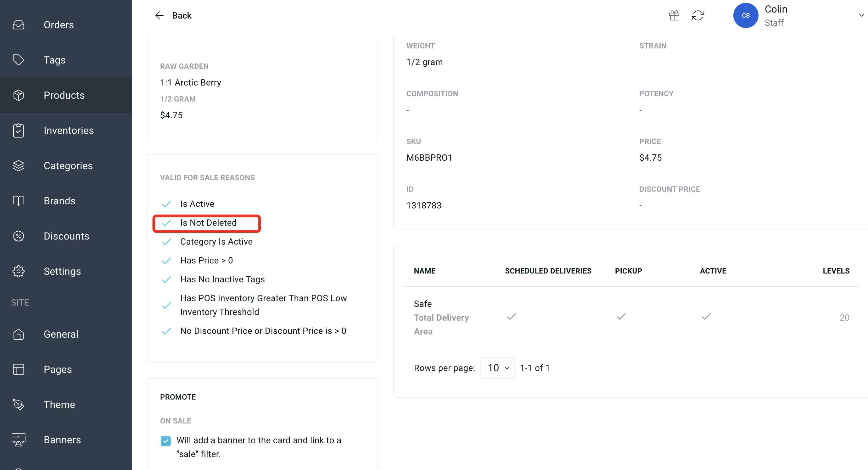Open Settings using the gear icon
Viewport: 868px width, 470px height.
click(x=19, y=271)
